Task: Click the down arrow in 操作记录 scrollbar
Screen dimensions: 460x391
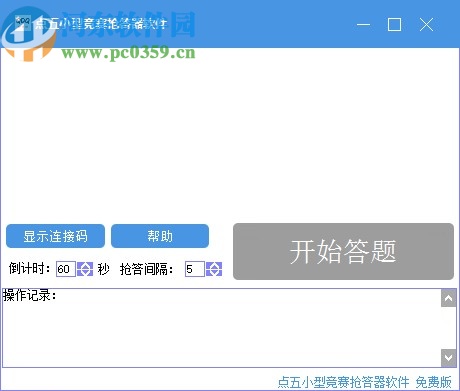Action: pyautogui.click(x=448, y=358)
